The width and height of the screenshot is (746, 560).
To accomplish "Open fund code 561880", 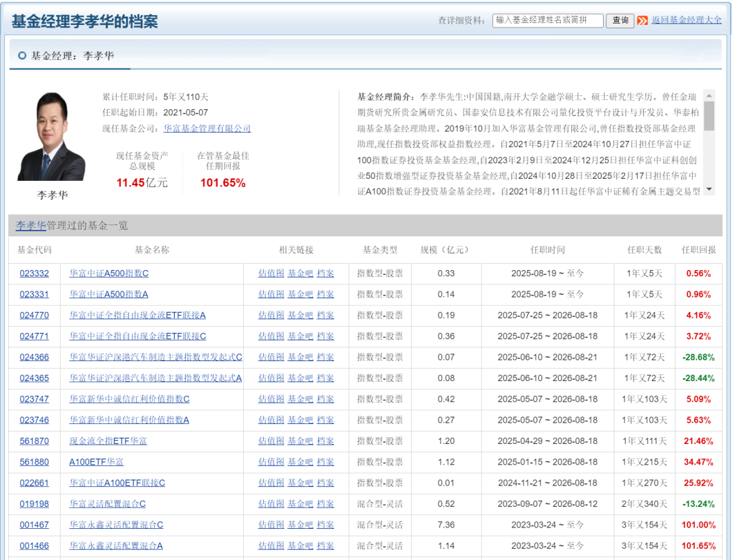I will point(35,462).
